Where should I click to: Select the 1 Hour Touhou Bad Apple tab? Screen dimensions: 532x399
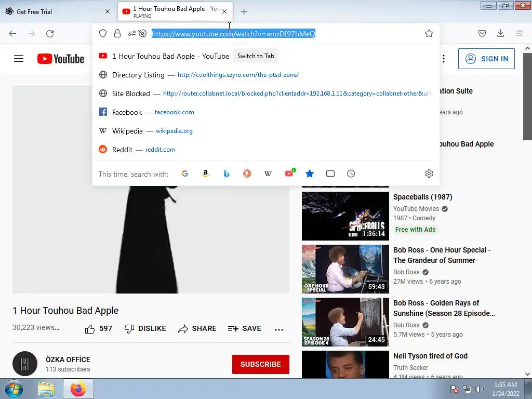176,11
